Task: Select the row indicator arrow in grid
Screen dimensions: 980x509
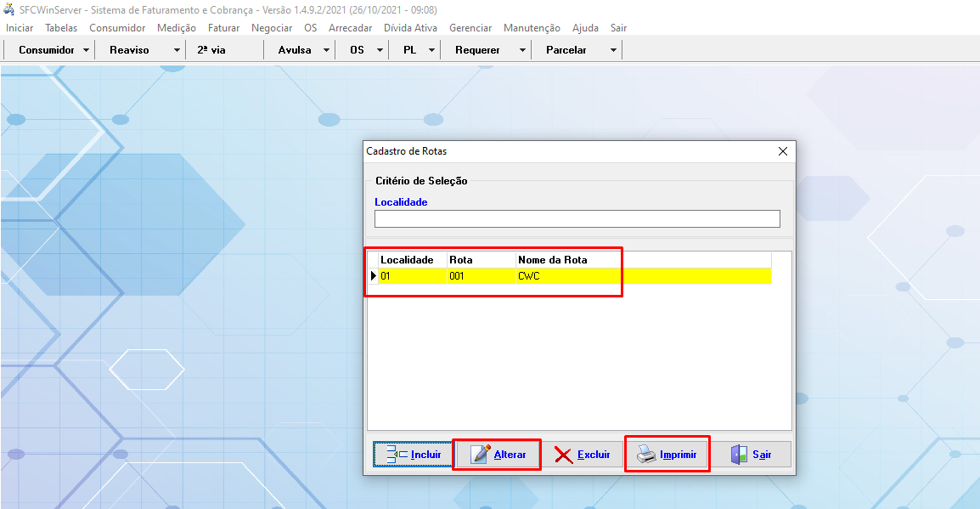Action: (x=374, y=276)
